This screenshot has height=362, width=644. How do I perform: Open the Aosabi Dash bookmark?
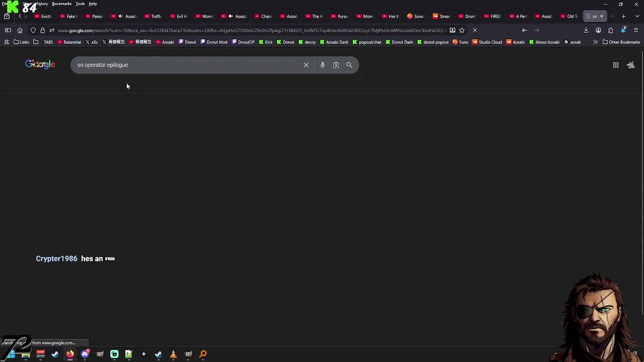(x=334, y=42)
